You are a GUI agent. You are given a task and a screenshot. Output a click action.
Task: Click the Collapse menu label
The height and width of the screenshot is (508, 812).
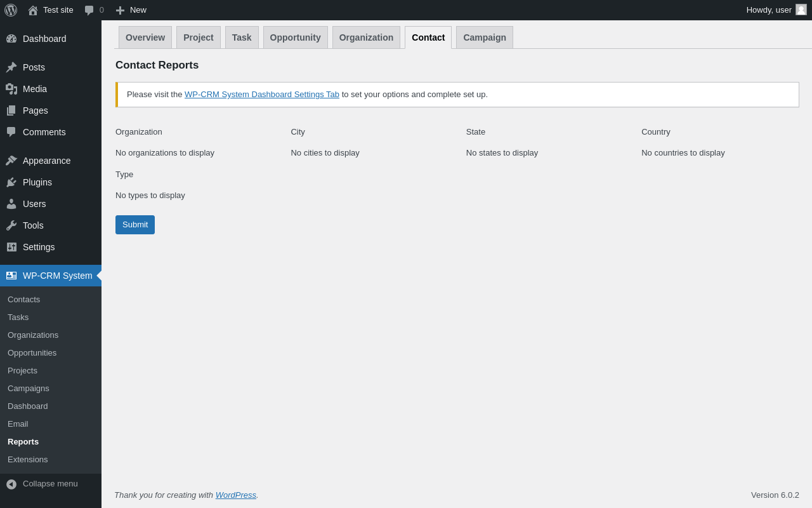[50, 484]
